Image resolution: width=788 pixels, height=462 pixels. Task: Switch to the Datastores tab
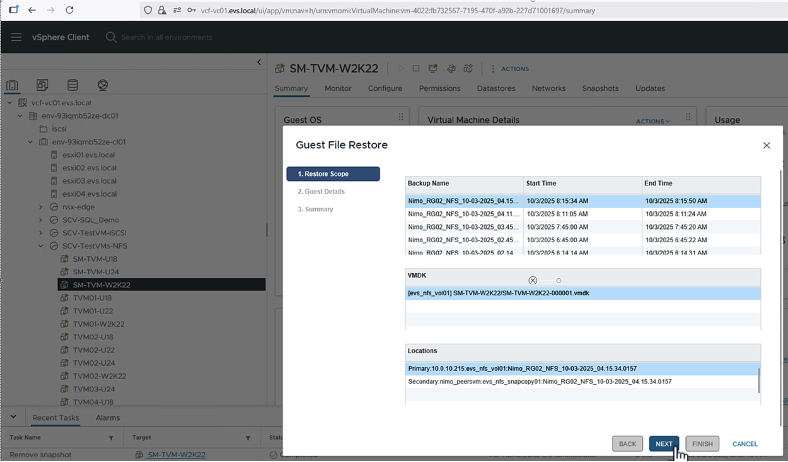click(x=496, y=88)
